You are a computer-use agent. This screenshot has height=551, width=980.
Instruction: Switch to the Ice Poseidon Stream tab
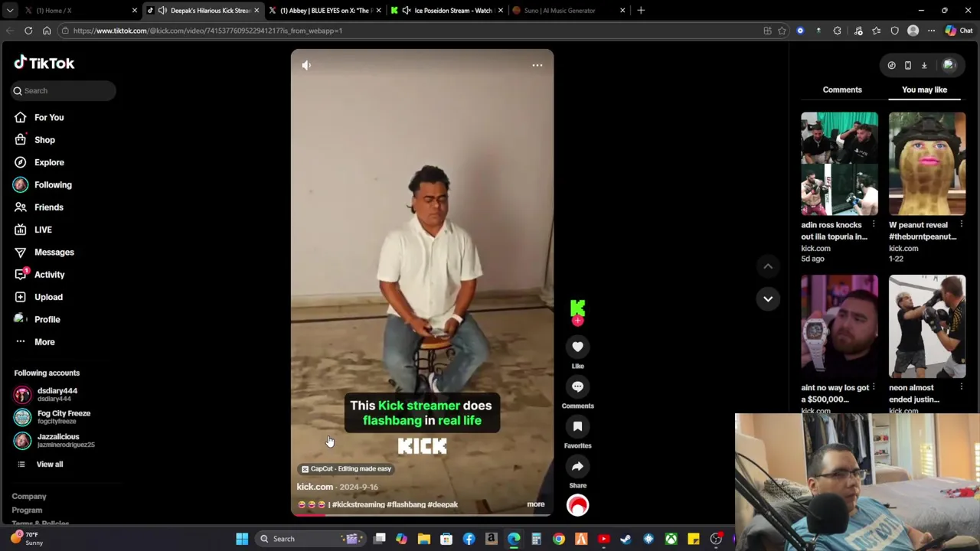coord(446,11)
